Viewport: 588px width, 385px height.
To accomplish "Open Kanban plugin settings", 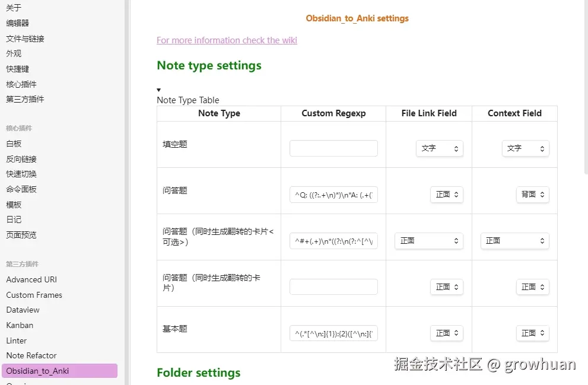I will click(20, 326).
